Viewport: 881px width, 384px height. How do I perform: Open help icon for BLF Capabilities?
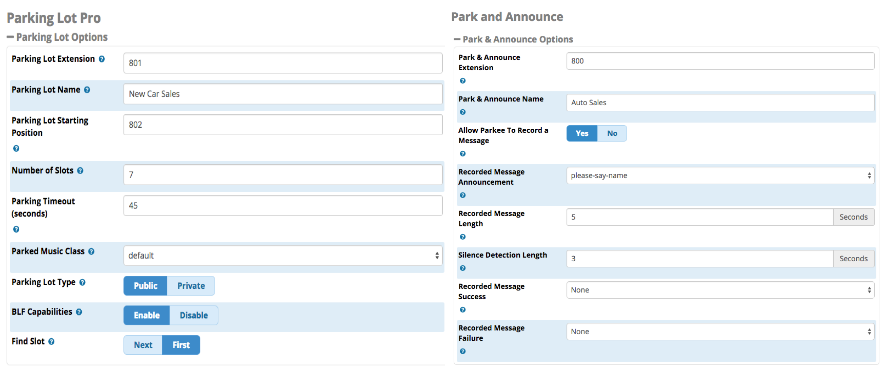click(x=79, y=312)
